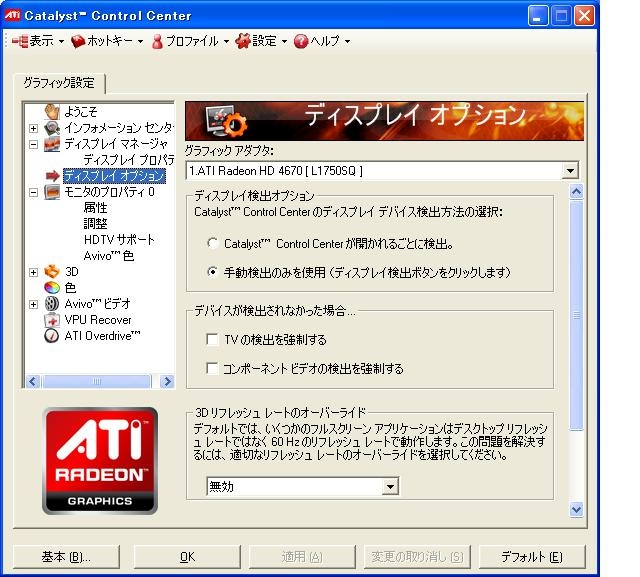Click the ATI Overdrive gauge icon

[52, 335]
